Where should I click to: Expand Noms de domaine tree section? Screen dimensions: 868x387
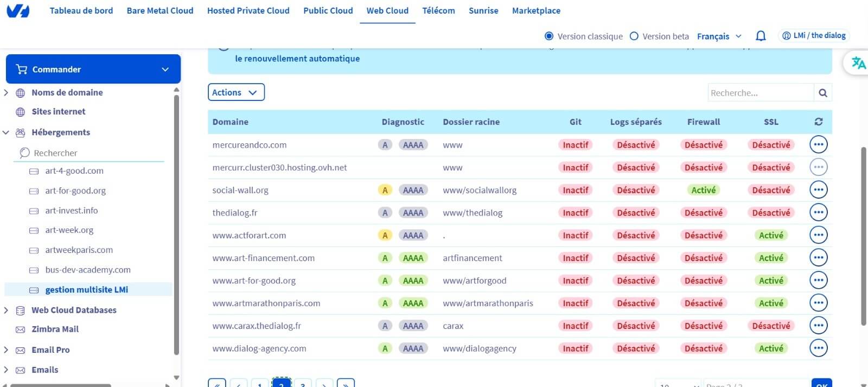tap(6, 92)
